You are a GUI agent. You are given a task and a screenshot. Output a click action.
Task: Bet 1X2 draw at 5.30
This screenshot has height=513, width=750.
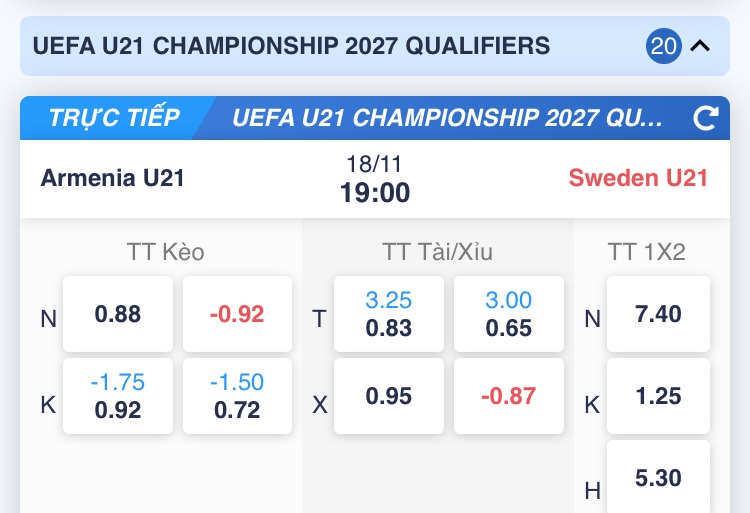coord(658,477)
